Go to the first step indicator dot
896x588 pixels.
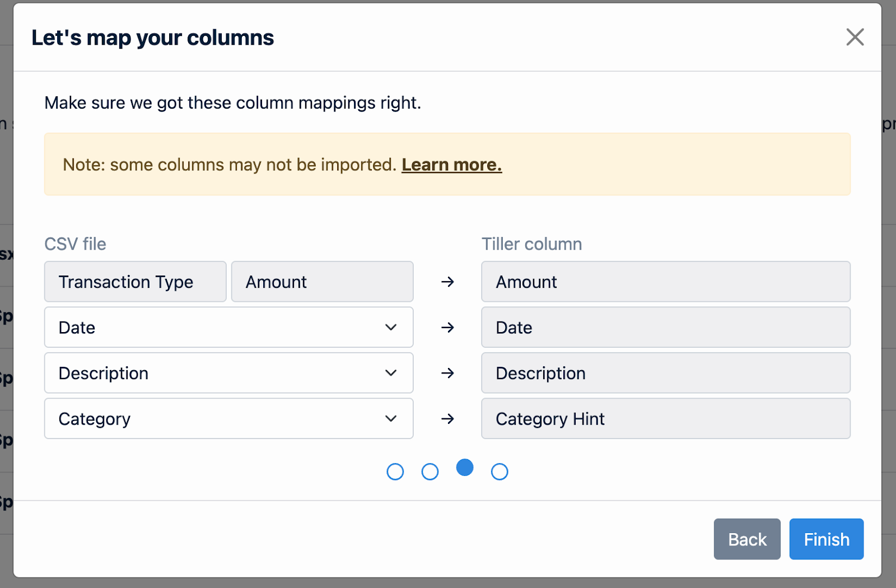click(395, 472)
